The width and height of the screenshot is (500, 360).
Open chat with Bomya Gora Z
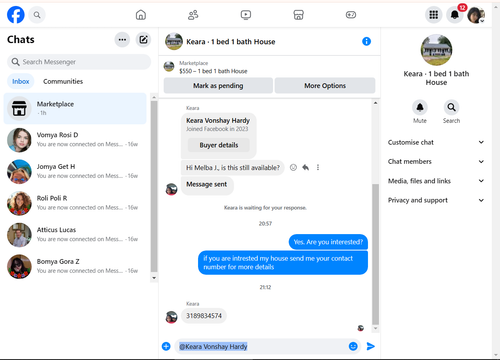(x=75, y=267)
